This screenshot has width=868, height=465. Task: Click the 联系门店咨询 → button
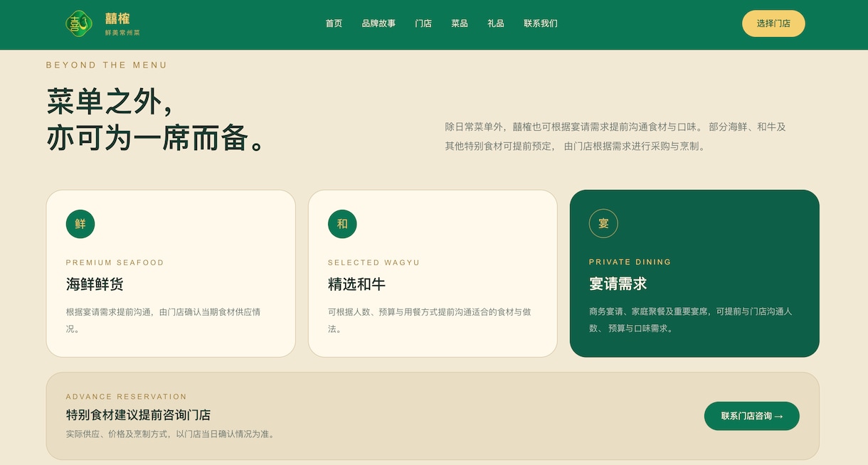[x=752, y=416]
